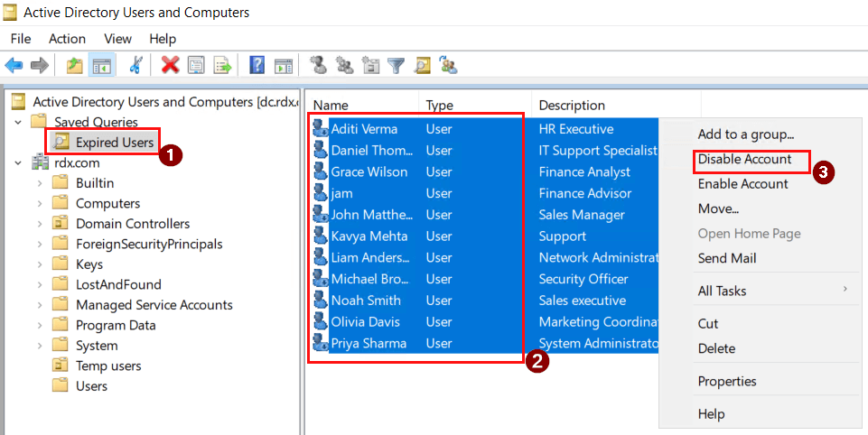Click the Find objects magnifier toolbar icon
868x435 pixels.
click(423, 67)
